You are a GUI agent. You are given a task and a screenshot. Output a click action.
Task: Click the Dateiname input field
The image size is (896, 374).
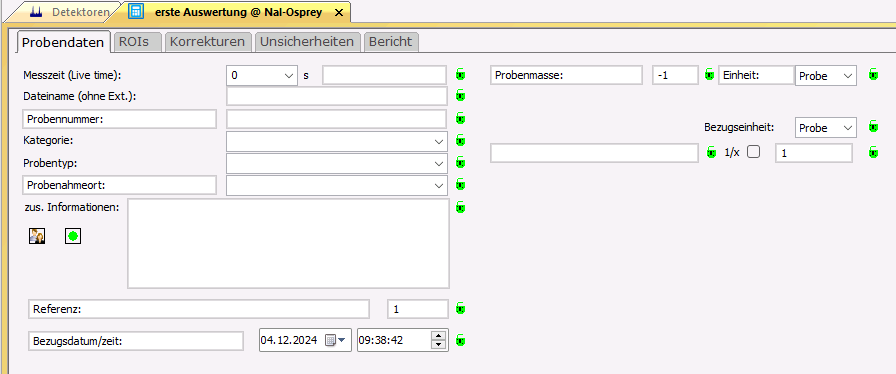[337, 96]
